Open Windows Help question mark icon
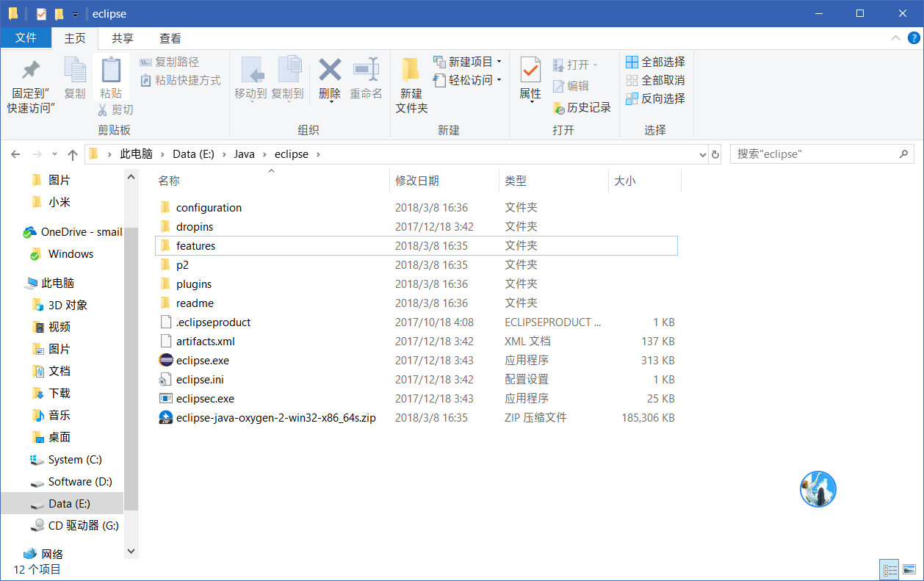Image resolution: width=924 pixels, height=581 pixels. pos(913,38)
